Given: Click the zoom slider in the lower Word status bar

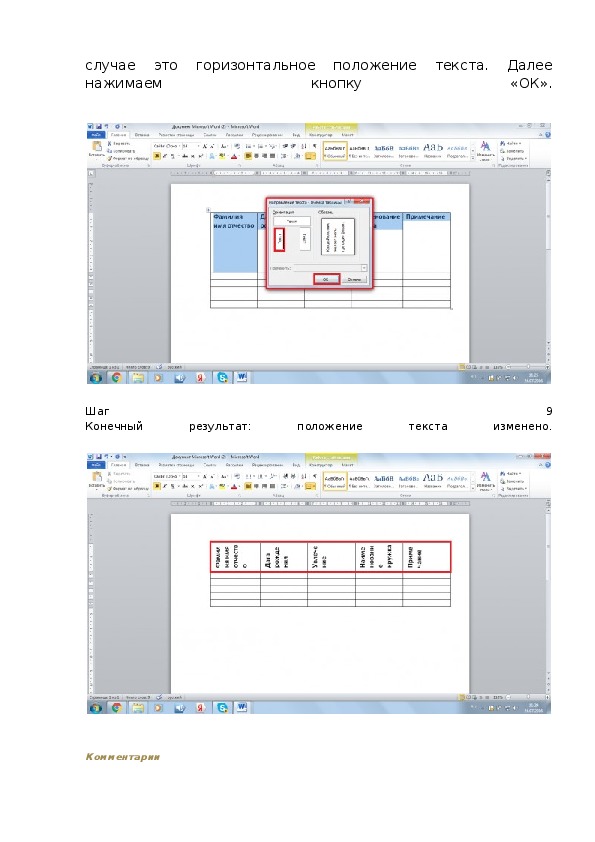Looking at the screenshot, I should 526,697.
